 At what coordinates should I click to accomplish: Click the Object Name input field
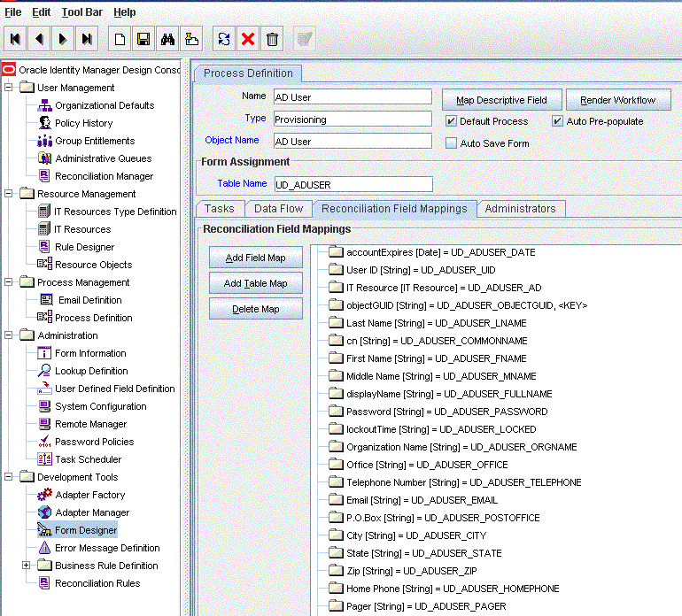click(353, 142)
